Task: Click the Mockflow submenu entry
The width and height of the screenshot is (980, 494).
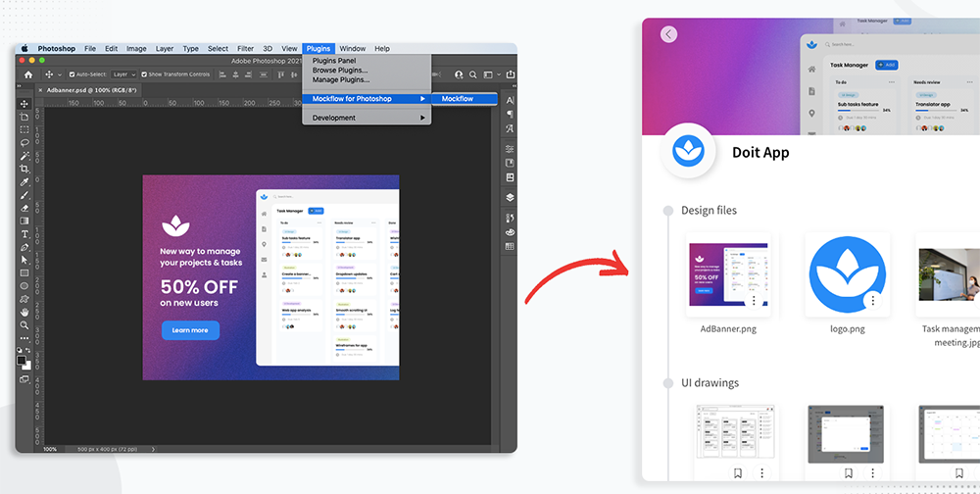Action: coord(465,99)
